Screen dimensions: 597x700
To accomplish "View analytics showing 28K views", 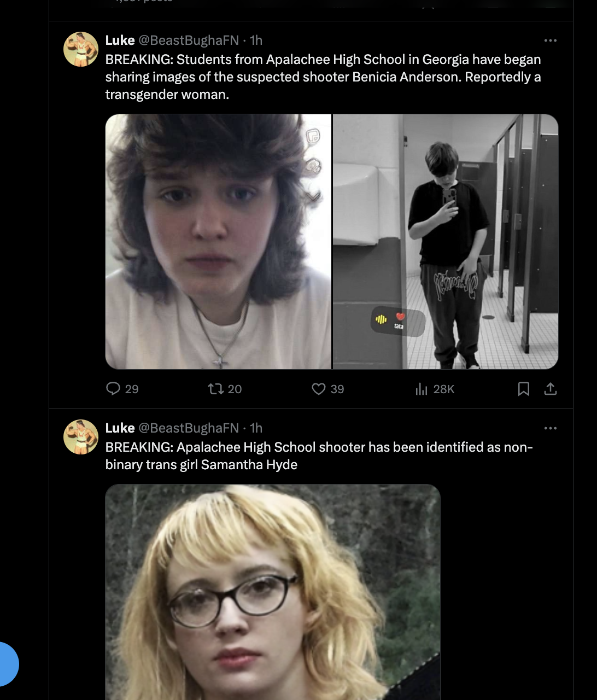I will pyautogui.click(x=435, y=389).
